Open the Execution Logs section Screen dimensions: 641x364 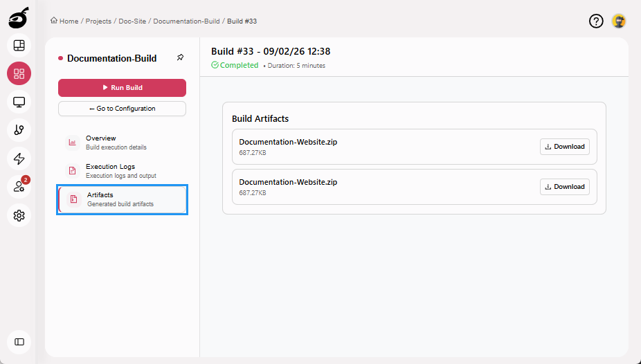(x=123, y=171)
